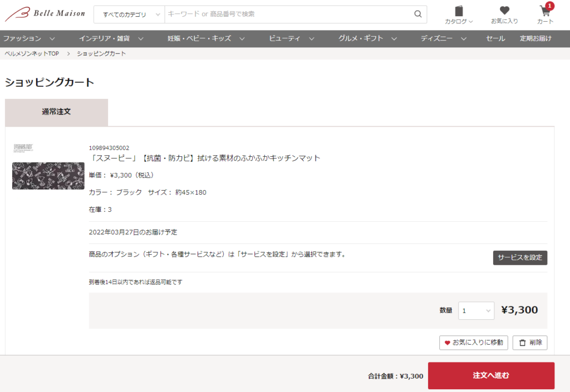Click the 在庫: 3 stock text

click(x=100, y=210)
